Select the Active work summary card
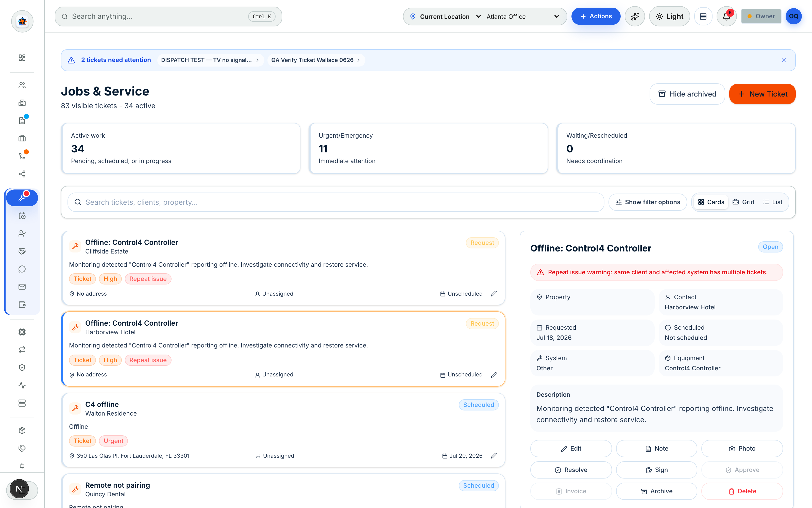The width and height of the screenshot is (812, 508). pos(181,149)
